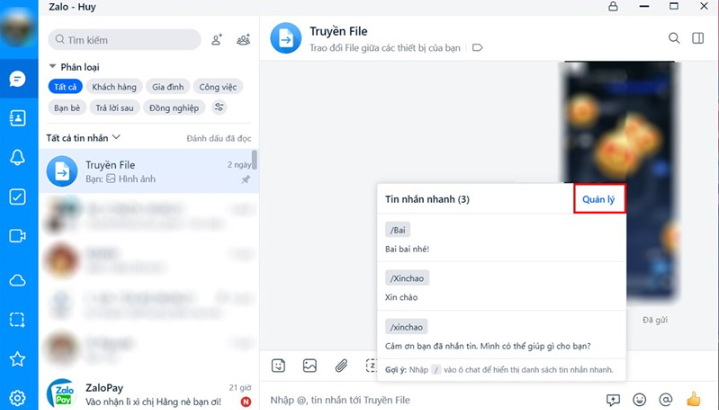Open the Contacts icon in left sidebar

tap(17, 118)
